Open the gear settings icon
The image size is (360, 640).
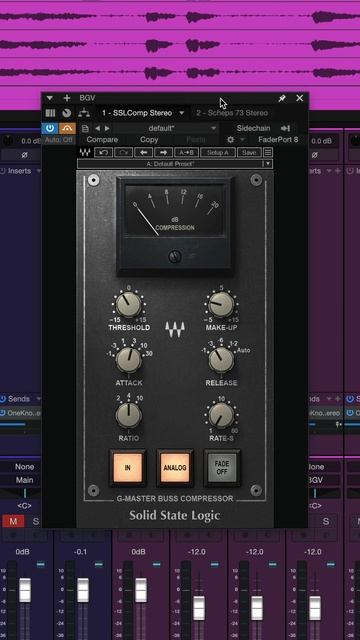pos(231,140)
